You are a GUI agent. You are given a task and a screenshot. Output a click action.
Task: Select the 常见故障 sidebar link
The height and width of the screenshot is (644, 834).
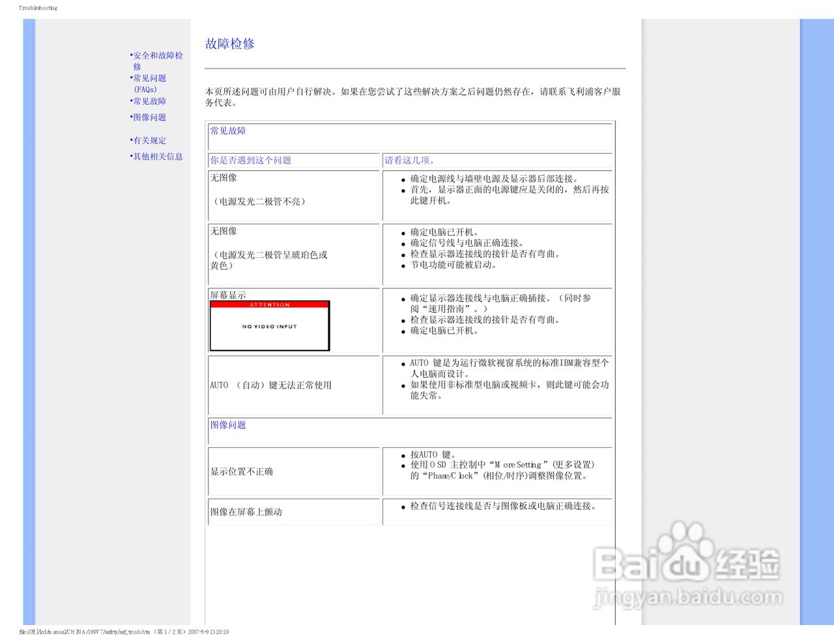coord(149,102)
